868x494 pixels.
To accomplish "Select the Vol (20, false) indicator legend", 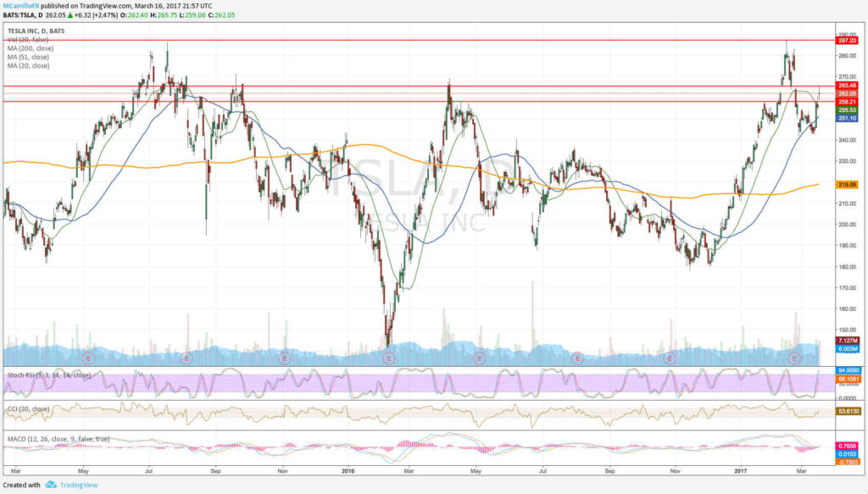I will pyautogui.click(x=28, y=40).
